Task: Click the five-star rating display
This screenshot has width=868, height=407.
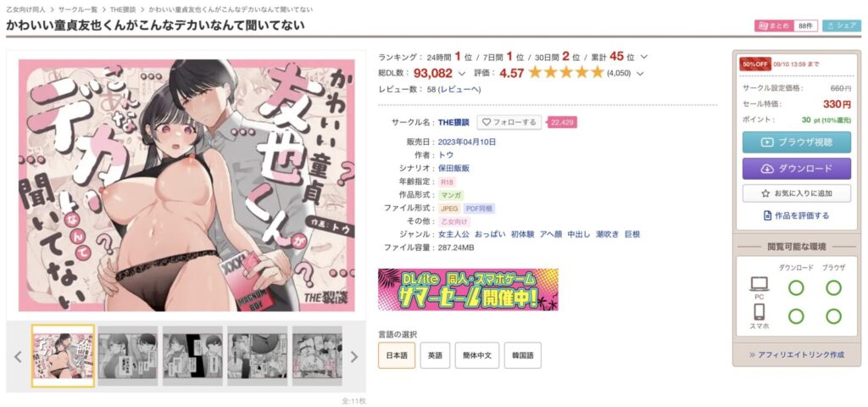Action: (x=565, y=73)
